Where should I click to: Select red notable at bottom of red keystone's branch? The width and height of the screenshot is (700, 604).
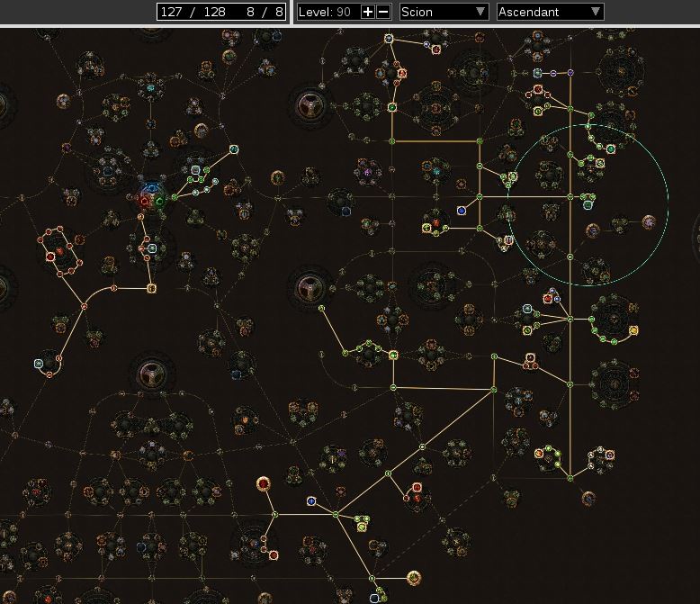tap(274, 555)
